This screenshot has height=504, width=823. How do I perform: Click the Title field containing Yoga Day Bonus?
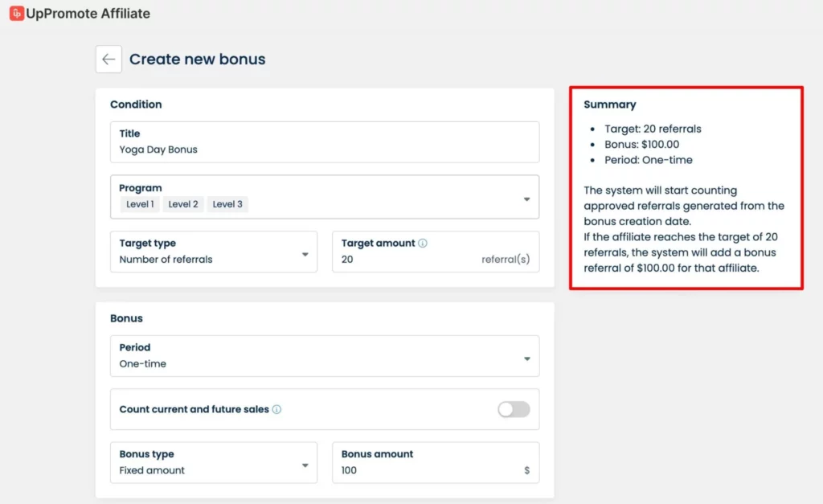click(x=324, y=150)
